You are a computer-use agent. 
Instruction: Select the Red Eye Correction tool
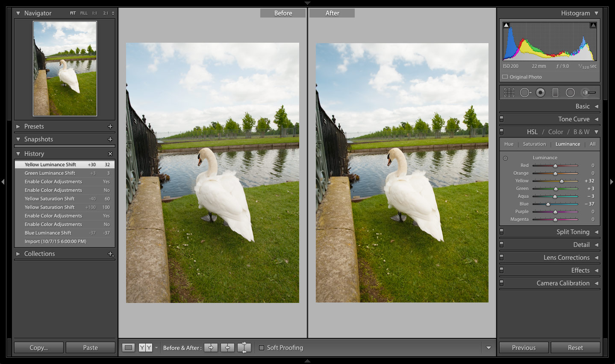(540, 92)
